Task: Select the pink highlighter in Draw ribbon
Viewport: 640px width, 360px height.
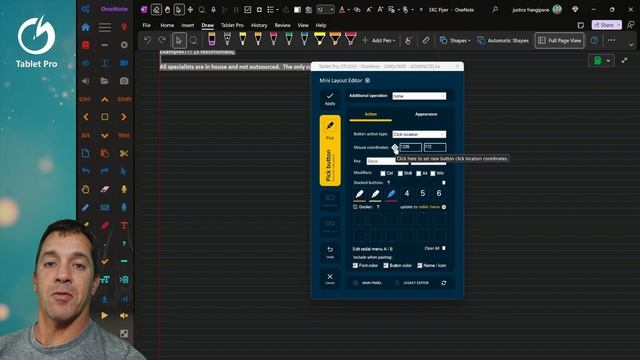Action: point(351,39)
